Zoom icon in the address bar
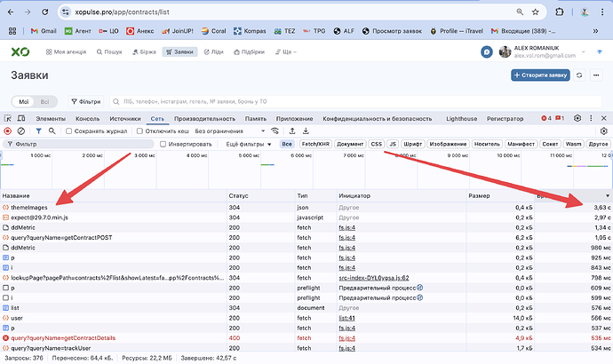The width and height of the screenshot is (613, 364). click(520, 12)
